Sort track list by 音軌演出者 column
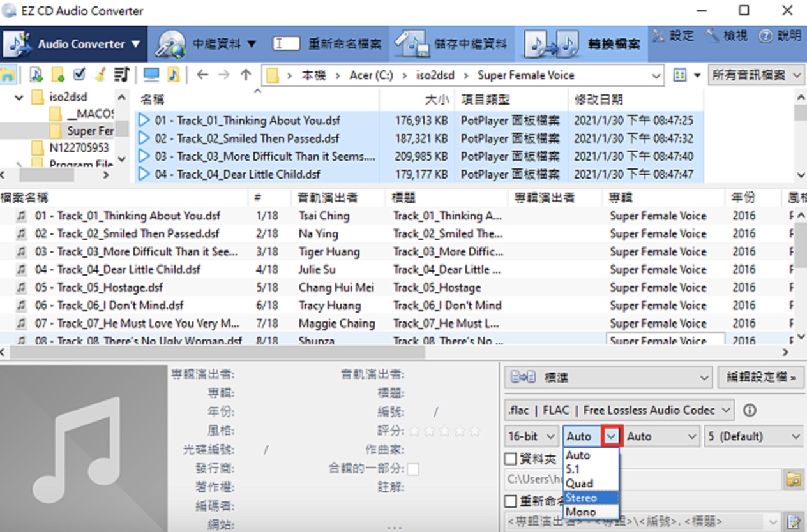 338,198
